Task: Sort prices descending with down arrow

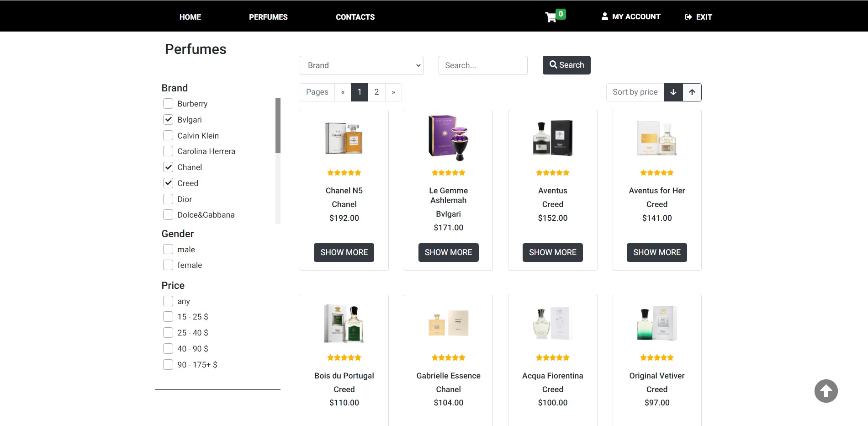Action: point(673,92)
